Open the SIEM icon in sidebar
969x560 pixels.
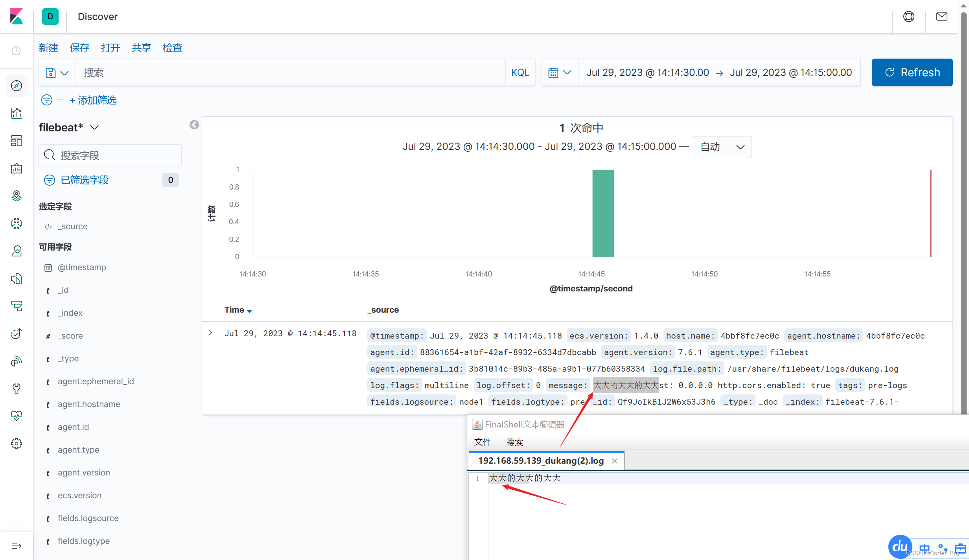(x=17, y=361)
